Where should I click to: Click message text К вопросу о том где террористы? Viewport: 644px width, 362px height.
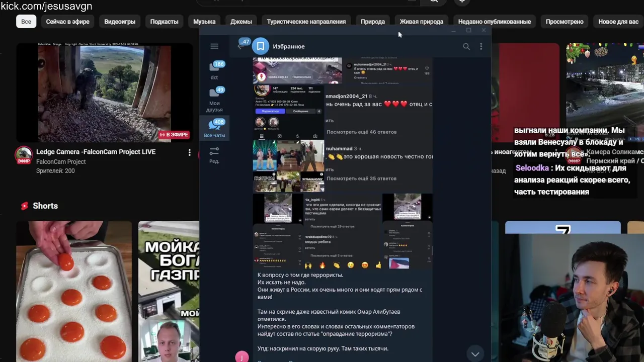pos(300,275)
